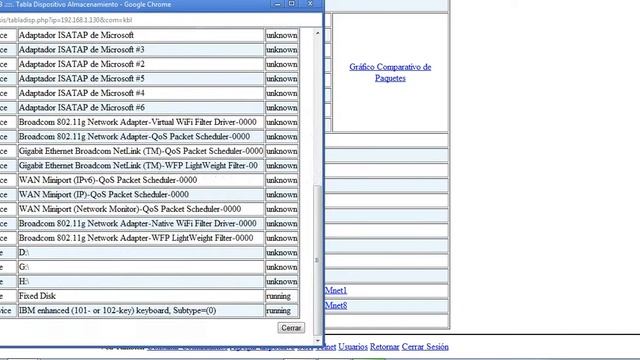640x360 pixels.
Task: Click the popup scrollbar up arrow
Action: coord(317,33)
